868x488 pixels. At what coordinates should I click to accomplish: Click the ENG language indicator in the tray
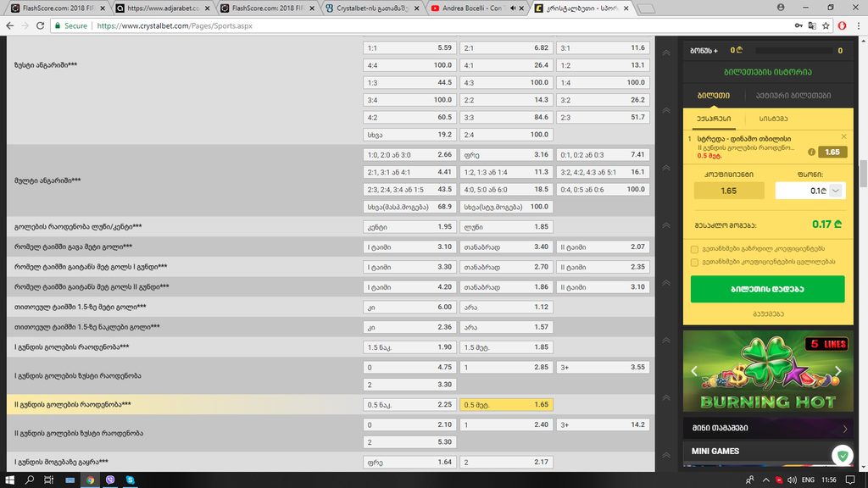(x=808, y=480)
